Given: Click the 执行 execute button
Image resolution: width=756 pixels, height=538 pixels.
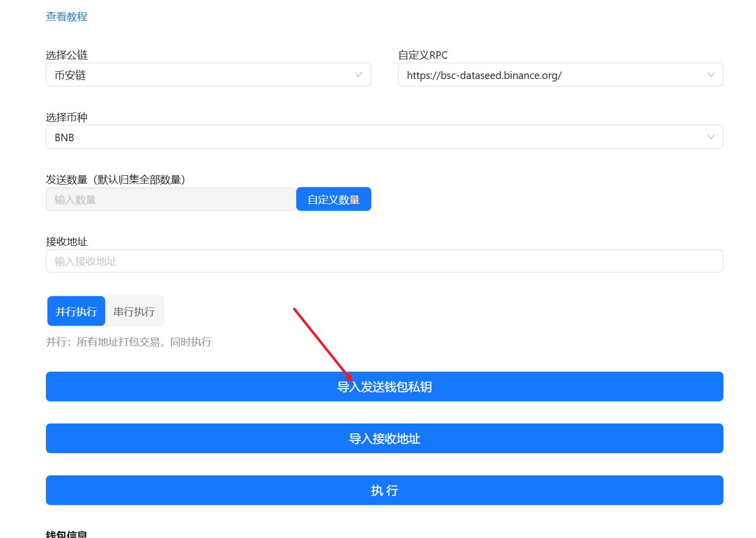Looking at the screenshot, I should 384,490.
